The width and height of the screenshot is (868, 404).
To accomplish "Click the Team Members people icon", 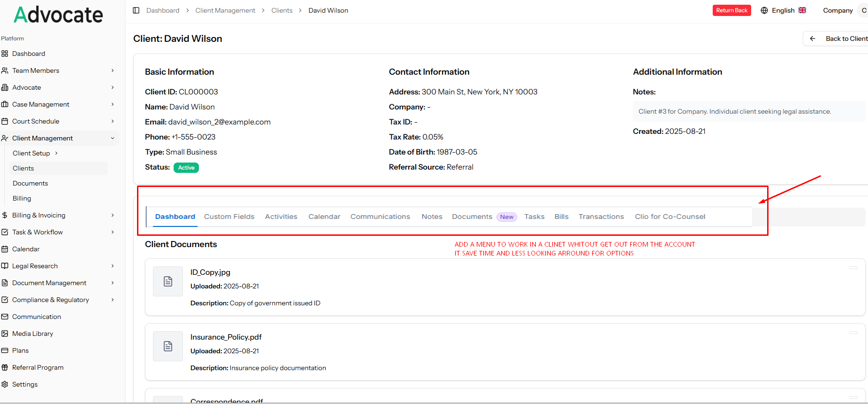I will (x=5, y=70).
